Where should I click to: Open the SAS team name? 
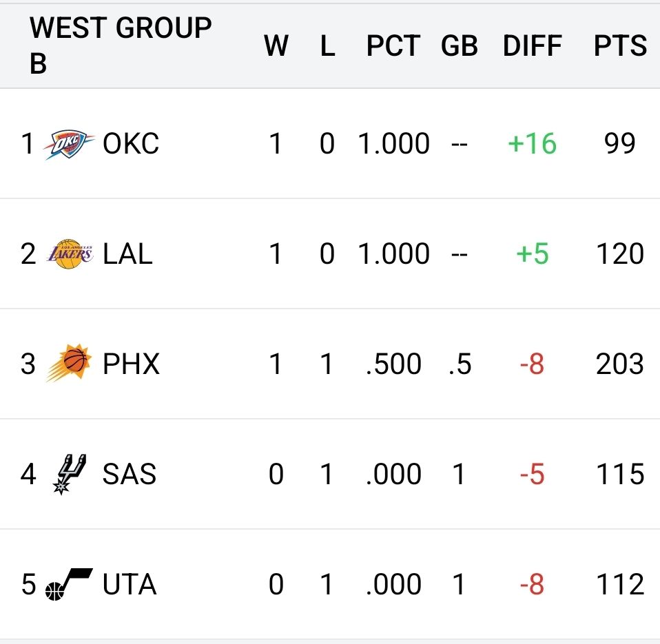point(130,474)
